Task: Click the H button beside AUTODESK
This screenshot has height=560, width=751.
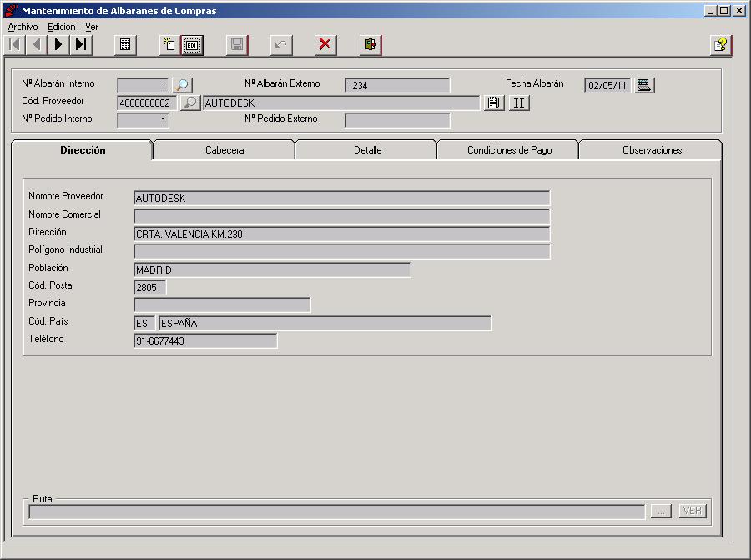Action: click(x=519, y=103)
